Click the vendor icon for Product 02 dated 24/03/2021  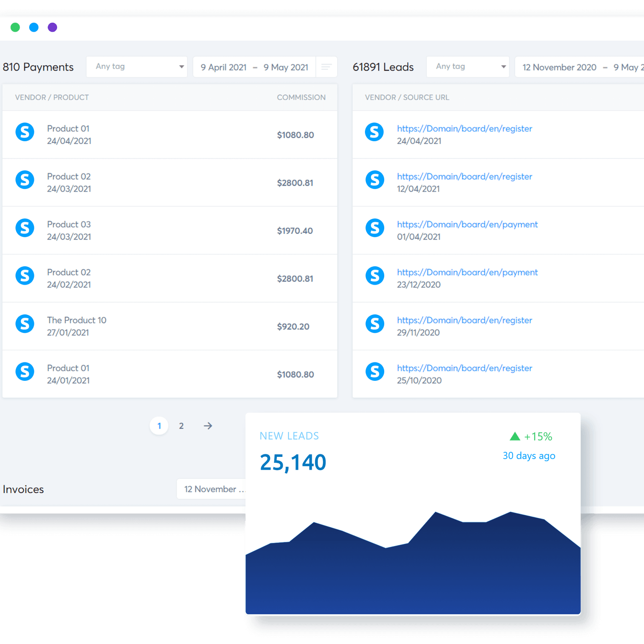(x=25, y=179)
